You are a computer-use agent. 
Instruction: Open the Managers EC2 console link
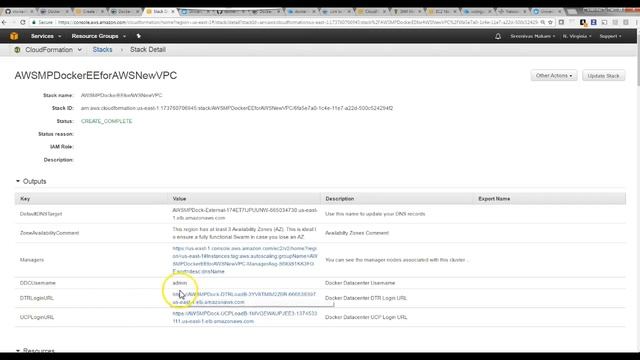pyautogui.click(x=244, y=260)
